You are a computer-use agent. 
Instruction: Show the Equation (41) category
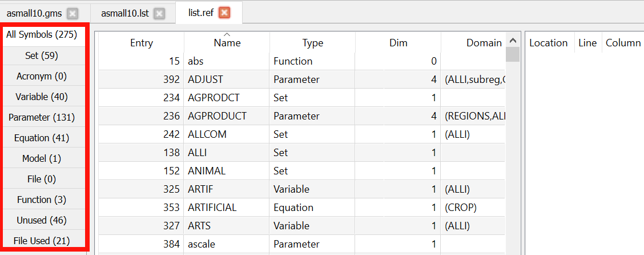coord(42,138)
